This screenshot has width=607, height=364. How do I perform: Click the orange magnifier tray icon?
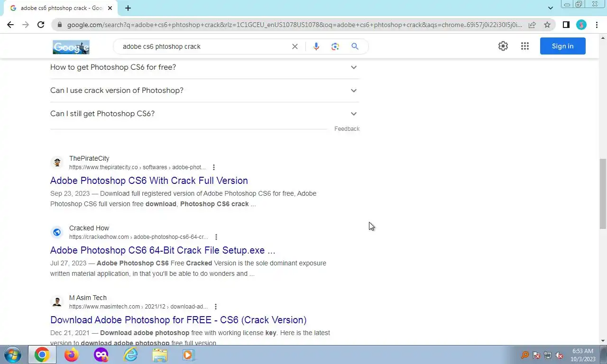pyautogui.click(x=525, y=355)
